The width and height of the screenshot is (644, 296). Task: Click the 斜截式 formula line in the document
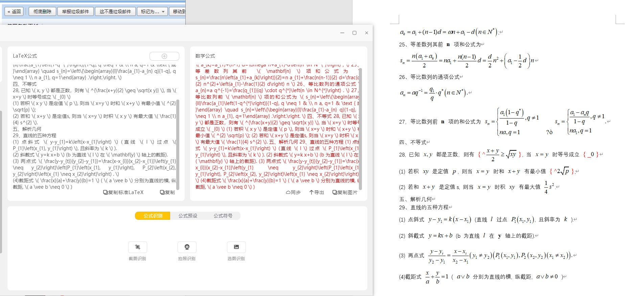[x=467, y=236]
